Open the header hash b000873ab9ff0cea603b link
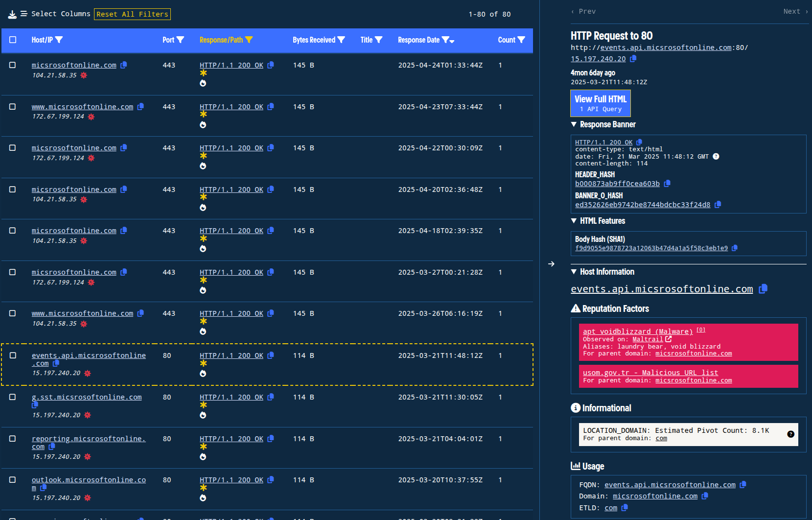This screenshot has width=812, height=520. point(617,184)
